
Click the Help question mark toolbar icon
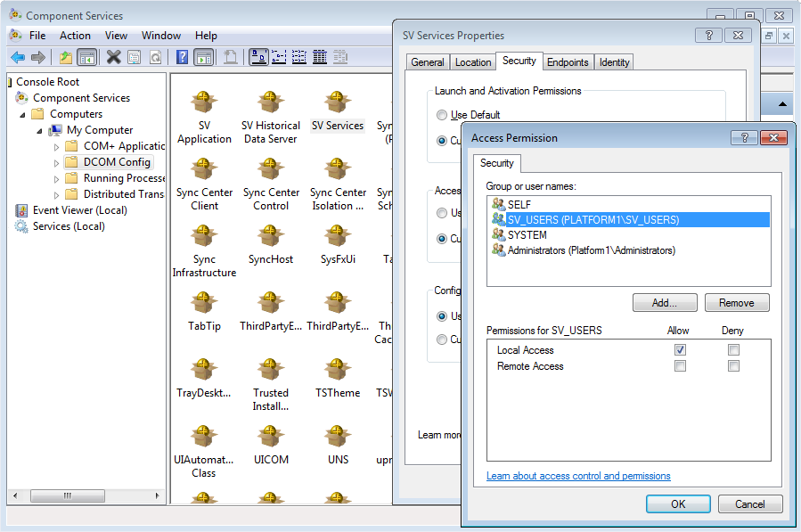[x=182, y=57]
